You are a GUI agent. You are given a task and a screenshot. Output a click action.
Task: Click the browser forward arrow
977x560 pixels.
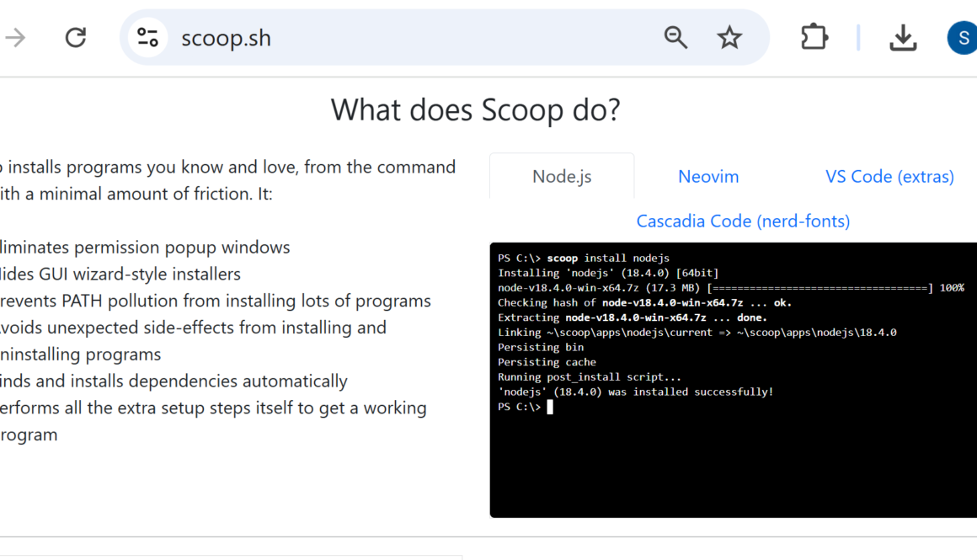pos(15,38)
